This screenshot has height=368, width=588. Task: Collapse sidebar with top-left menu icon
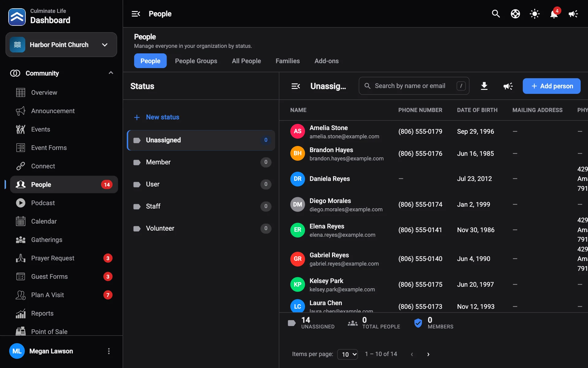click(x=136, y=14)
